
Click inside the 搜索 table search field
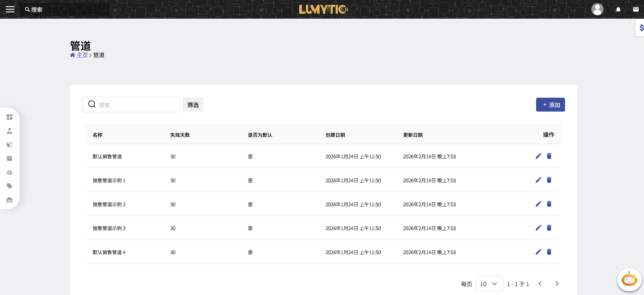[131, 104]
